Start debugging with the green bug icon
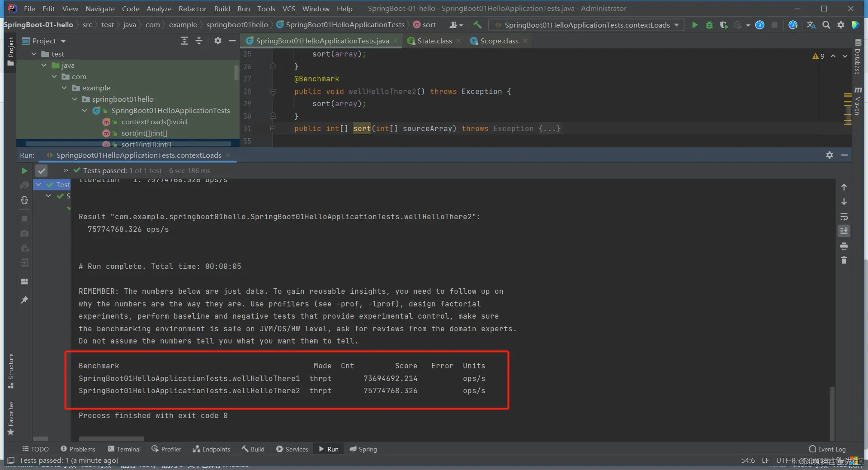The width and height of the screenshot is (868, 470). pyautogui.click(x=709, y=25)
